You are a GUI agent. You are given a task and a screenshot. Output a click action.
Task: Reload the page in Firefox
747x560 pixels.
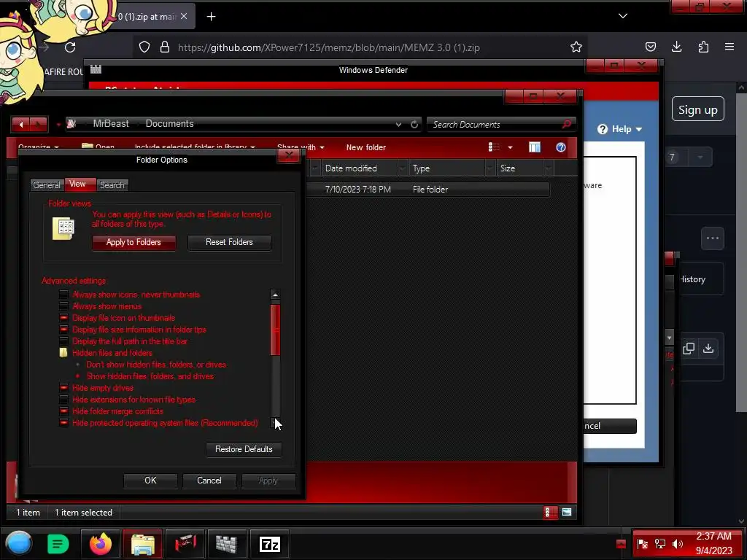(x=70, y=47)
